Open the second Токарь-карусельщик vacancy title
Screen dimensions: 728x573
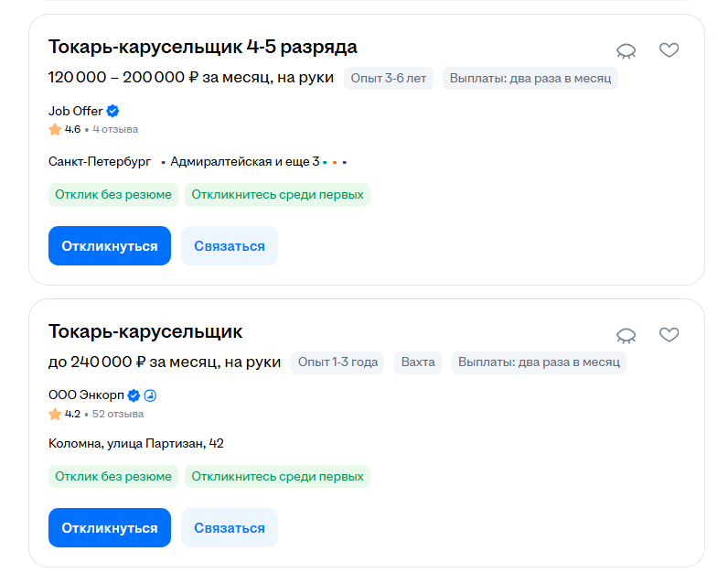pyautogui.click(x=145, y=331)
